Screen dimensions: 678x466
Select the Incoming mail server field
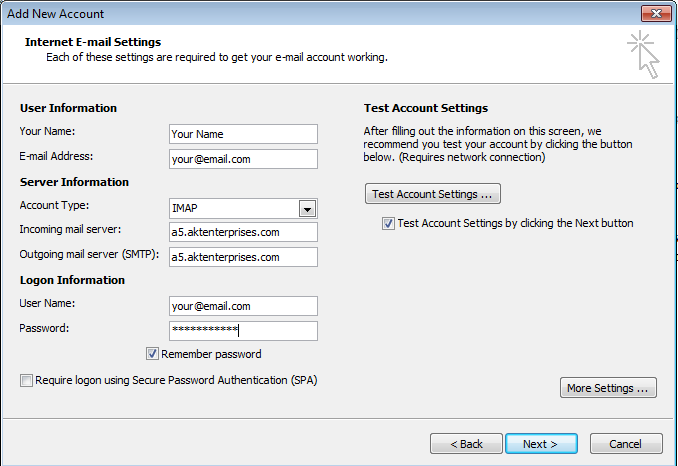point(243,232)
